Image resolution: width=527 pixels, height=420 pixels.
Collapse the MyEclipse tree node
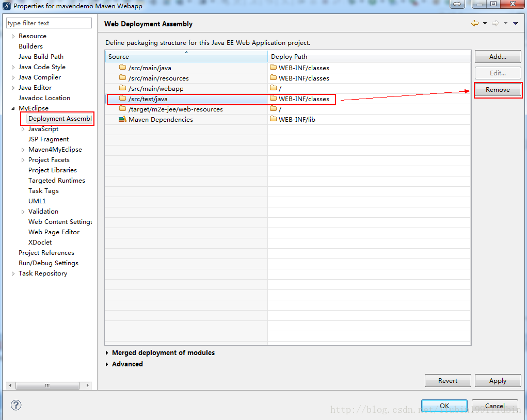(x=13, y=108)
